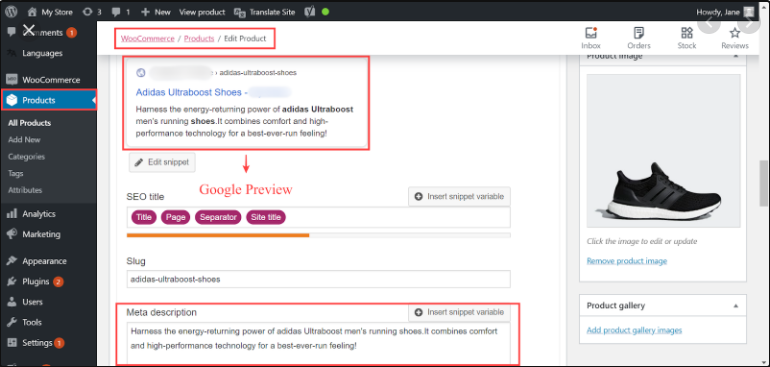The width and height of the screenshot is (770, 367).
Task: Open Categories submenu item
Action: point(27,156)
